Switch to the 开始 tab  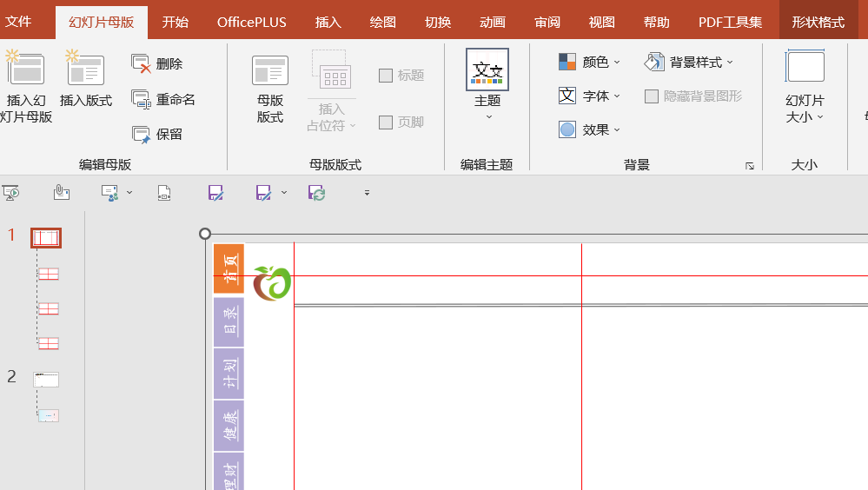176,22
